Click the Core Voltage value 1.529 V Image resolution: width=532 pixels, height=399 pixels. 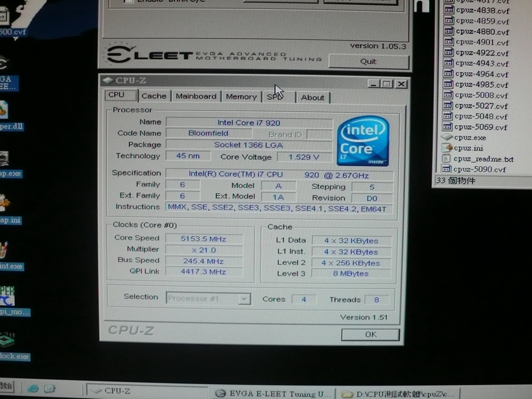pyautogui.click(x=304, y=157)
